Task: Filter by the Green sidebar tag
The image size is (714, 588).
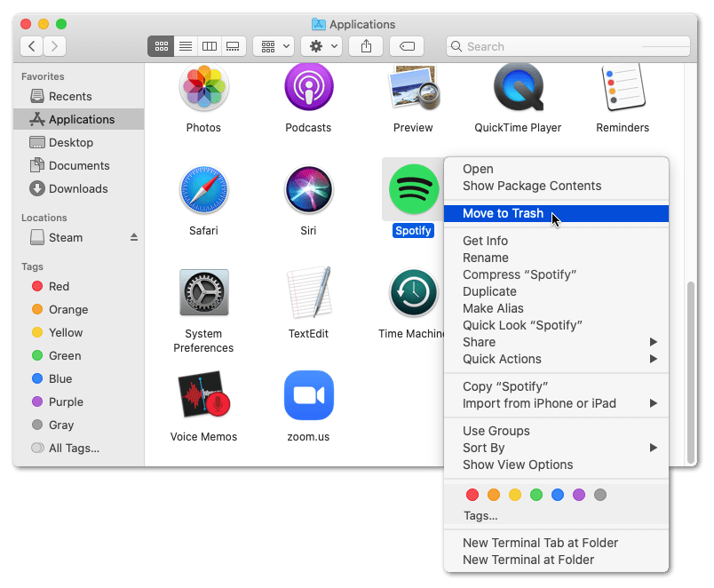Action: coord(78,355)
